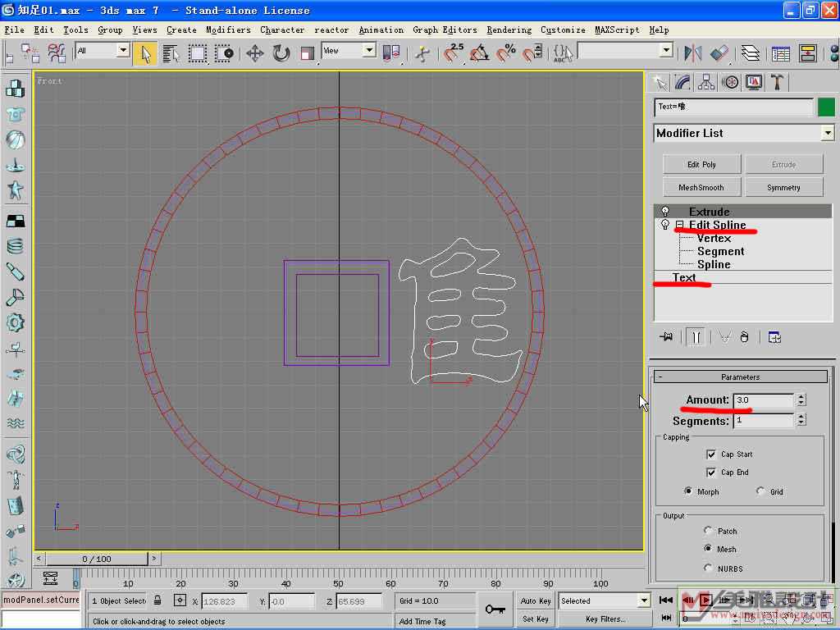Select the Grid capping radio button

click(x=760, y=491)
